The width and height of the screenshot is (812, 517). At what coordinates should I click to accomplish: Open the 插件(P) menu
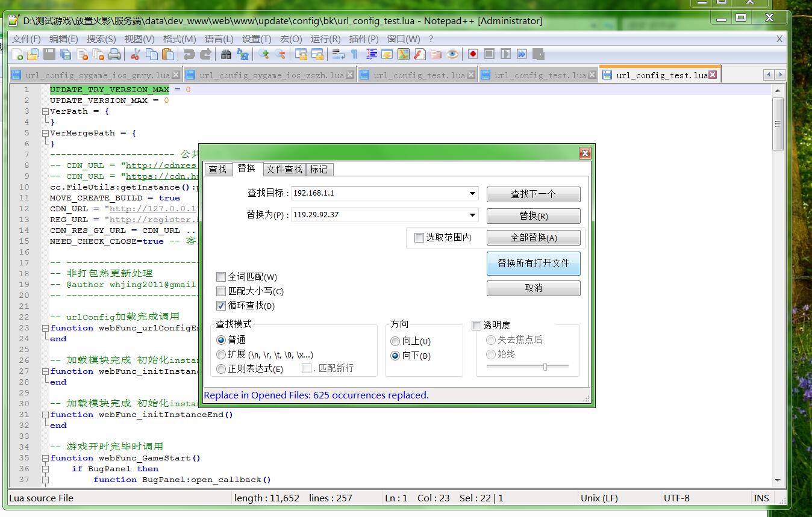(364, 39)
